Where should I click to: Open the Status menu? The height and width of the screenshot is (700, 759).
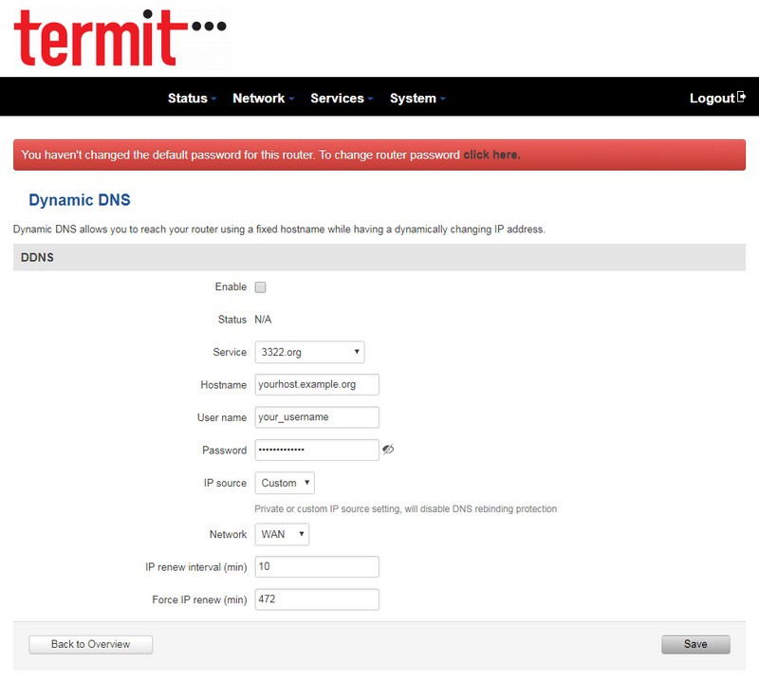[192, 98]
